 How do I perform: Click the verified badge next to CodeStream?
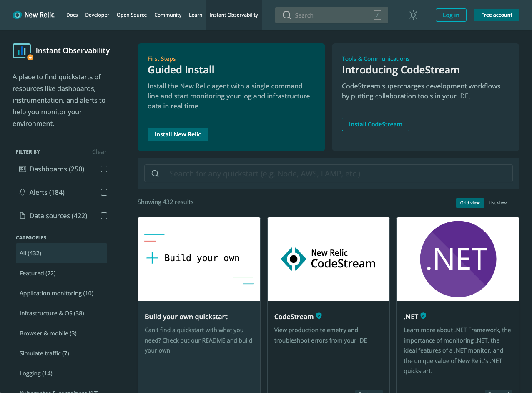click(319, 316)
